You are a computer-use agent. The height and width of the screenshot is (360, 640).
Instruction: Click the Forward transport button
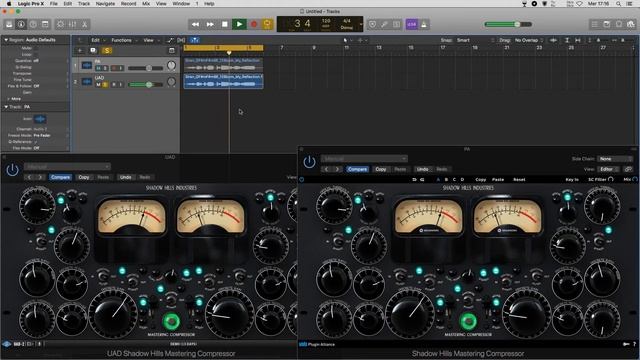point(210,24)
